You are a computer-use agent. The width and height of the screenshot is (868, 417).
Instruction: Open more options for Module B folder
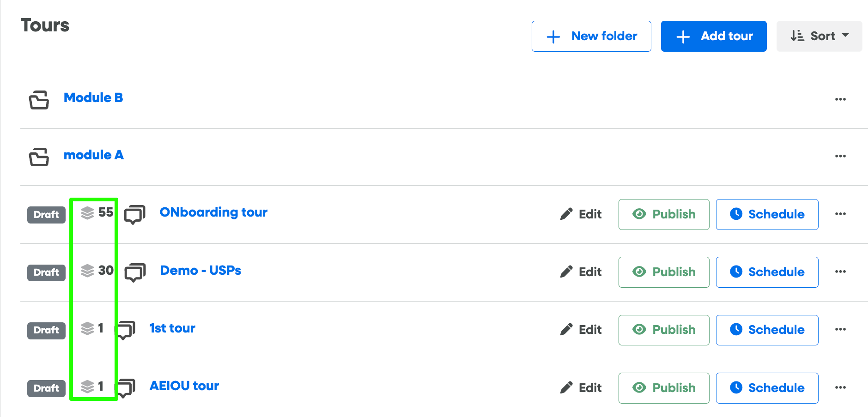click(840, 99)
